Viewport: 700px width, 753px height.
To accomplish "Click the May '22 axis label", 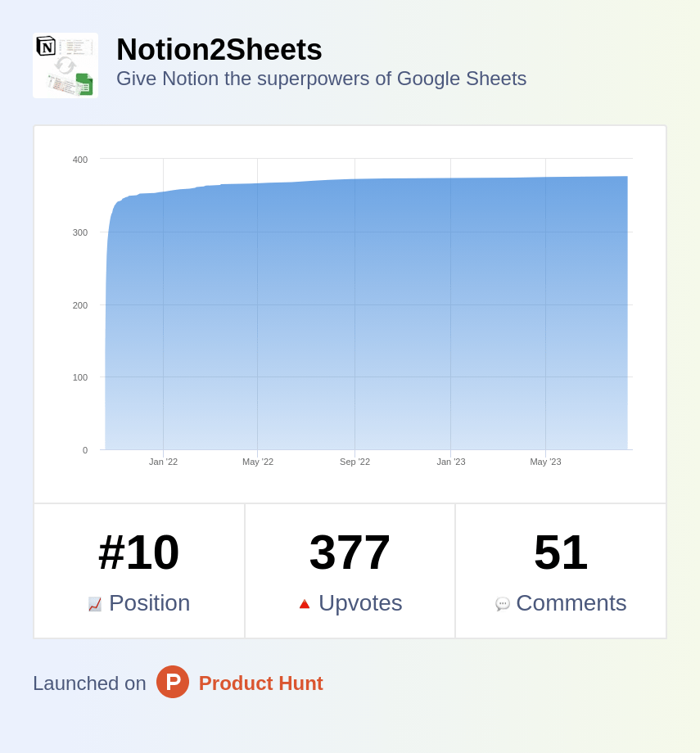I will (258, 462).
